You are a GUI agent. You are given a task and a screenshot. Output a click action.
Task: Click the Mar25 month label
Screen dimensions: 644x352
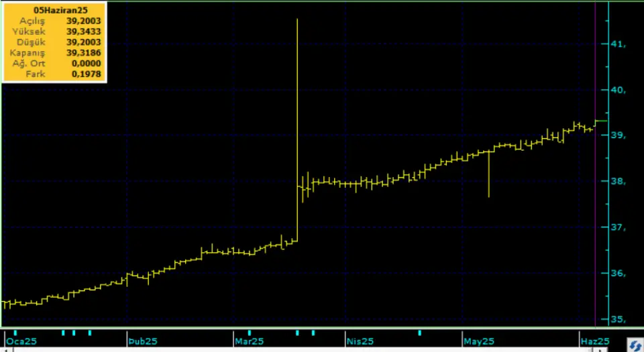pyautogui.click(x=249, y=341)
